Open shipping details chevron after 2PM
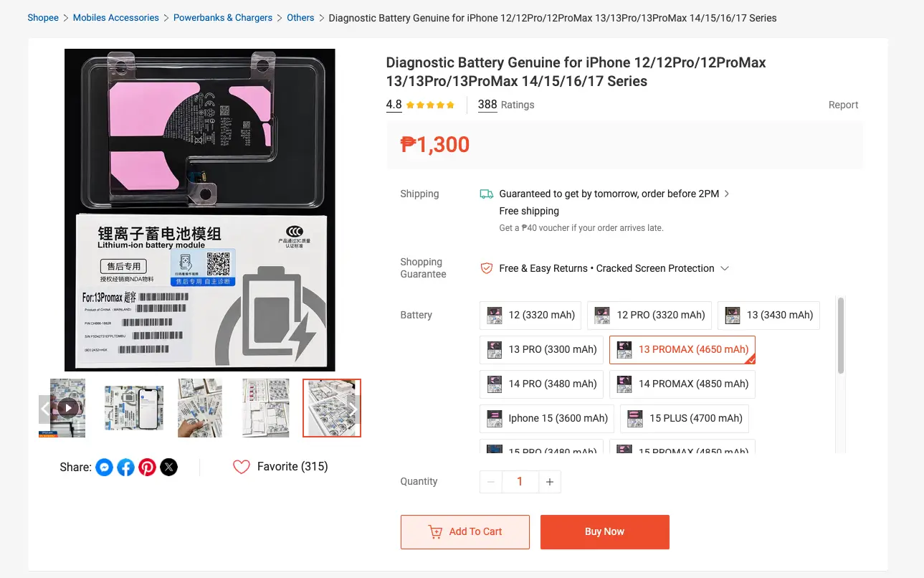 [x=727, y=194]
